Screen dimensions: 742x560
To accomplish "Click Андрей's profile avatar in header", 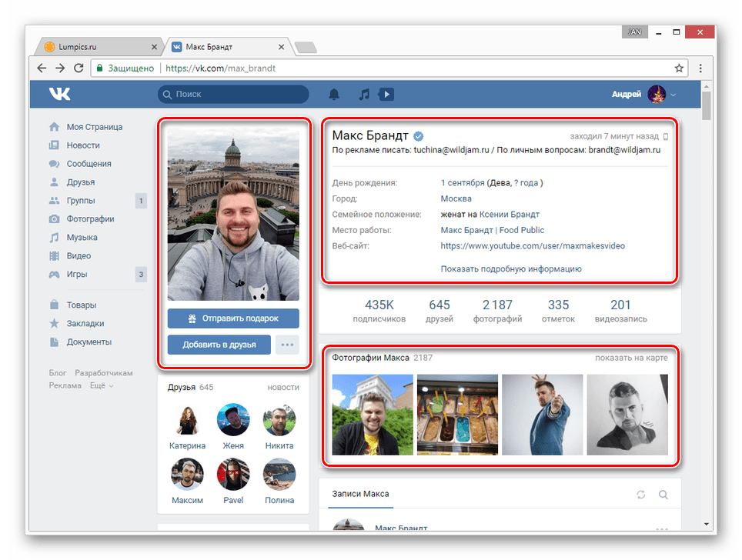I will pos(657,94).
